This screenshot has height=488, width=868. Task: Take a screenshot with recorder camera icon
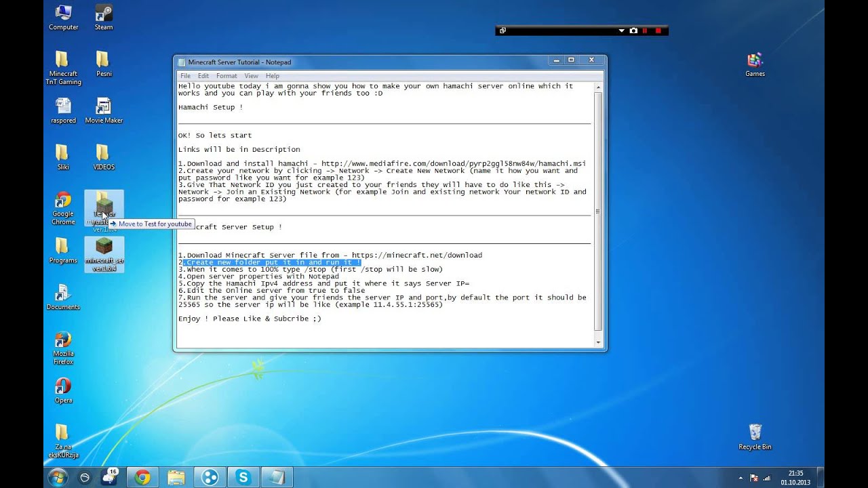click(x=633, y=30)
